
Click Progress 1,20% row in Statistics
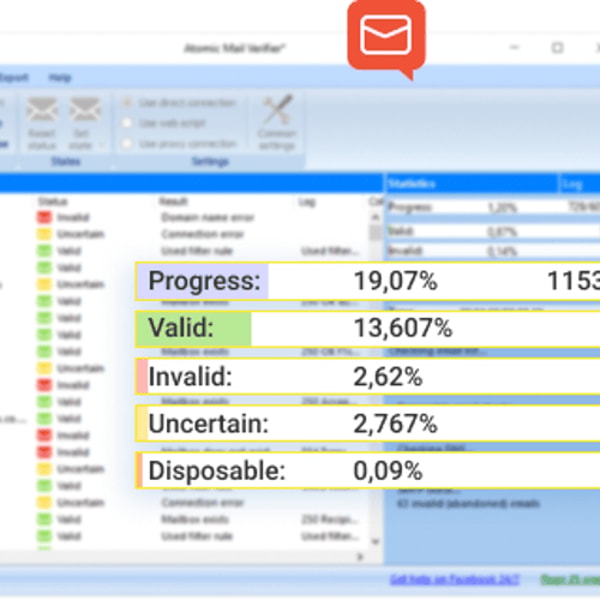(493, 207)
